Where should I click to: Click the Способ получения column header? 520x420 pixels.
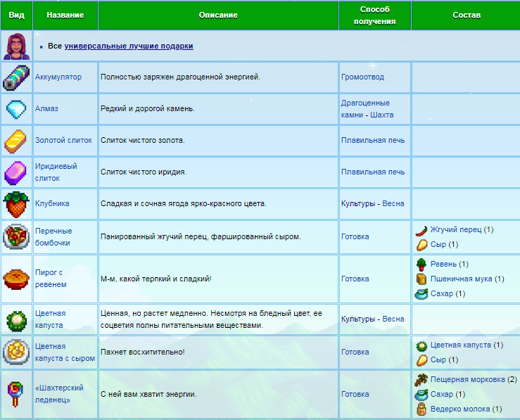pyautogui.click(x=375, y=15)
